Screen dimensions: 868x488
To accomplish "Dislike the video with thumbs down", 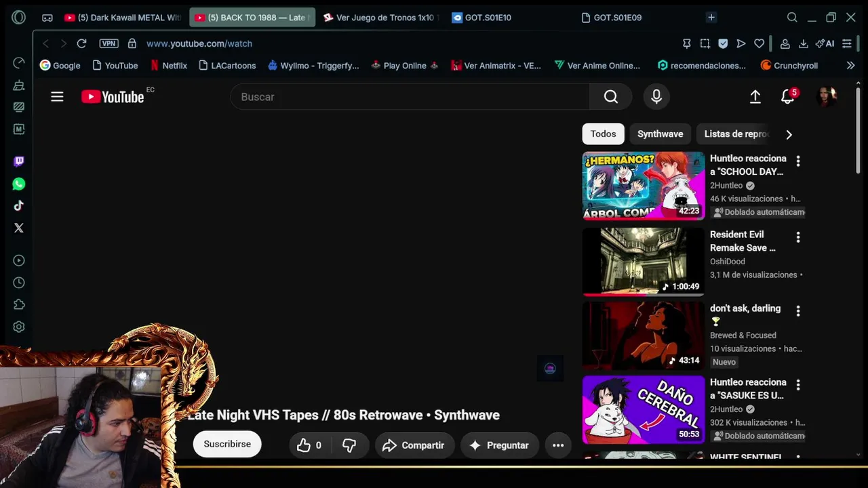I will tap(350, 445).
